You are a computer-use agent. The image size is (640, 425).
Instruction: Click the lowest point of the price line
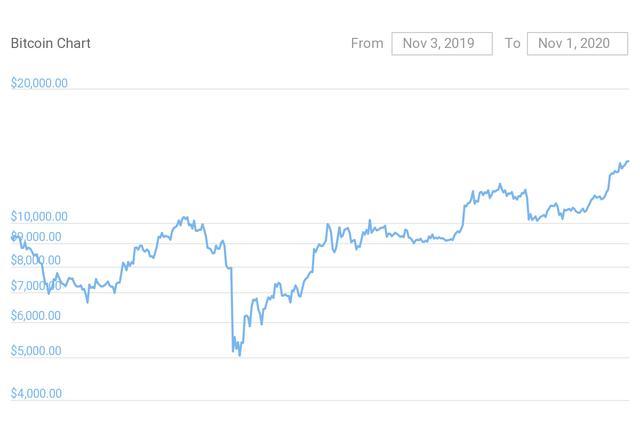coord(240,355)
